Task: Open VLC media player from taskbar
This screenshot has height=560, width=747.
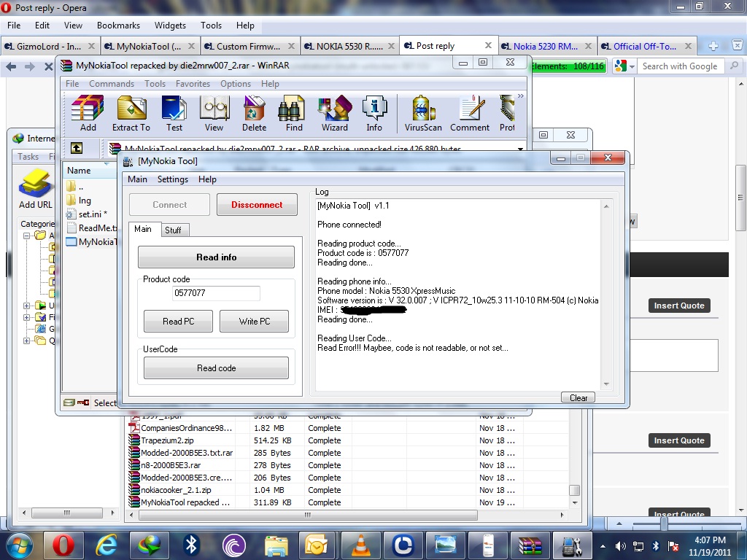Action: click(x=360, y=545)
